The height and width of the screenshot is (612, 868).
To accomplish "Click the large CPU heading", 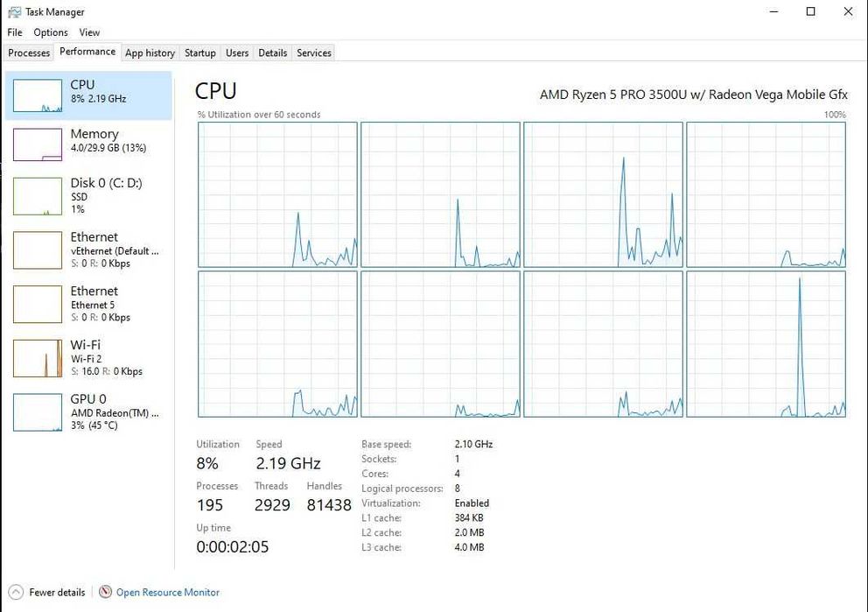I will point(216,91).
